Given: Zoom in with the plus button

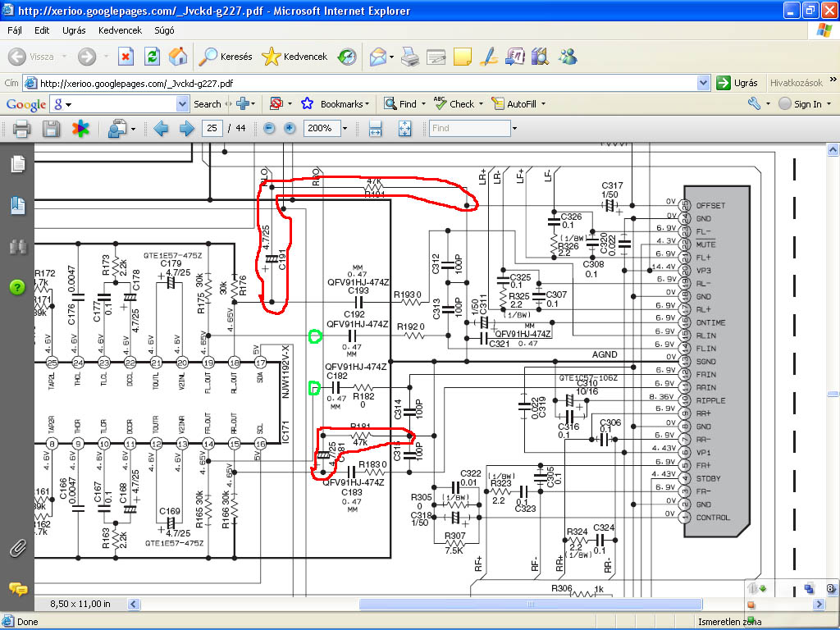Looking at the screenshot, I should [x=290, y=129].
